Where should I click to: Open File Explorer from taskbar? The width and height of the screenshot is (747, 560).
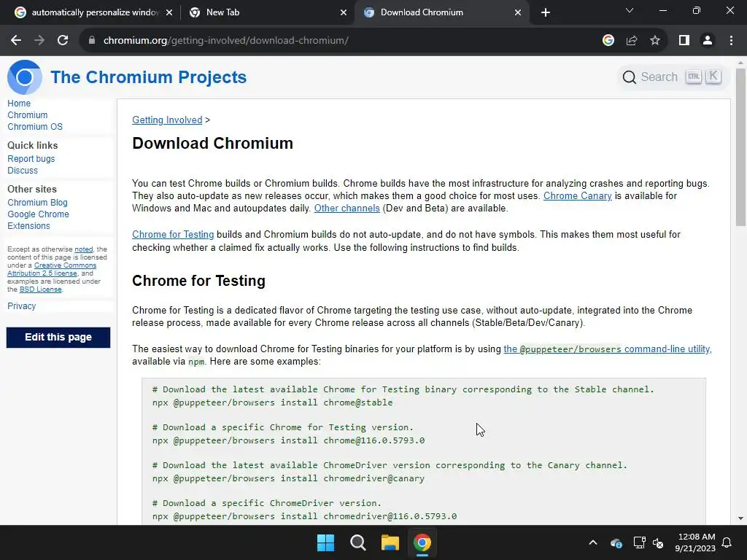(x=390, y=542)
